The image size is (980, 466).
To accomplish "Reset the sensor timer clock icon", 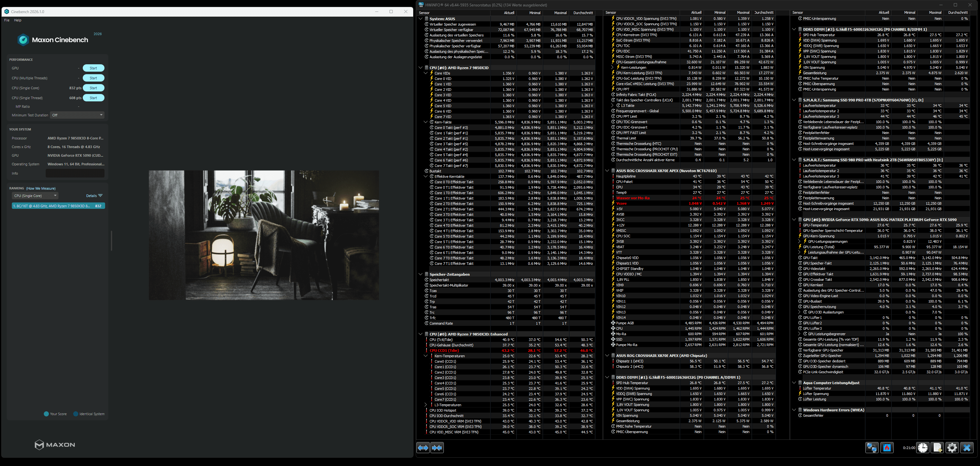I will [x=922, y=448].
